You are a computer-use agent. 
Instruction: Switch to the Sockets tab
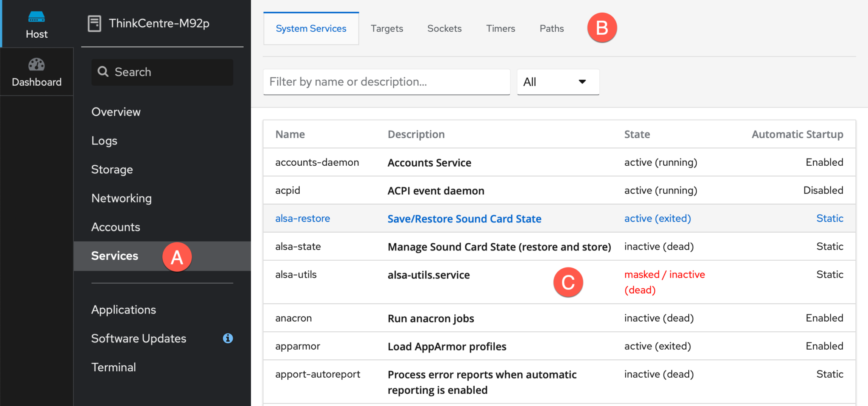coord(444,28)
